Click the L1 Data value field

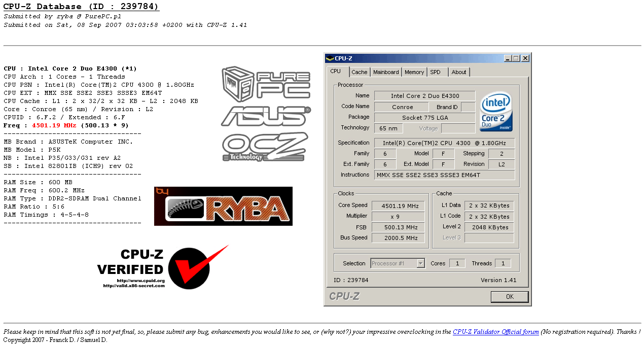pyautogui.click(x=489, y=206)
